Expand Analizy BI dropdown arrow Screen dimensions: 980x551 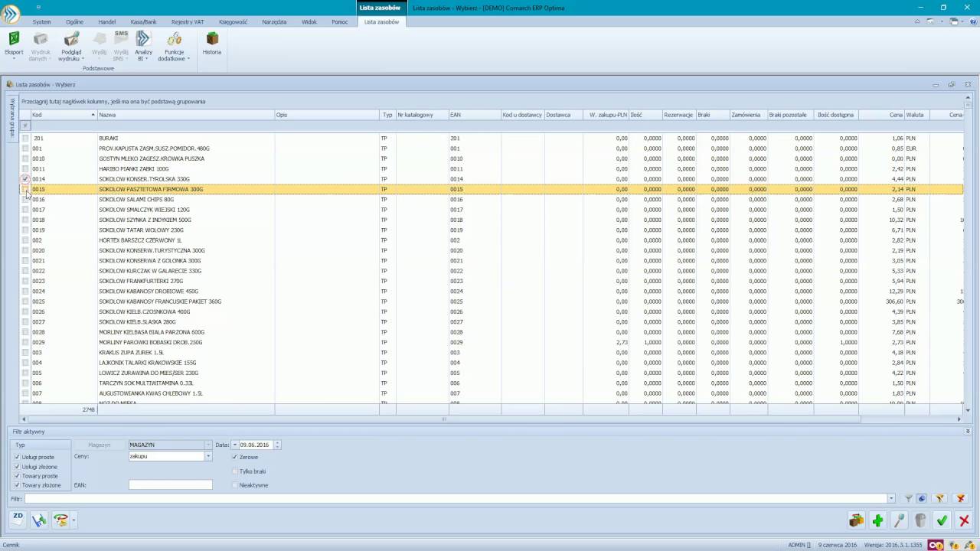point(148,59)
